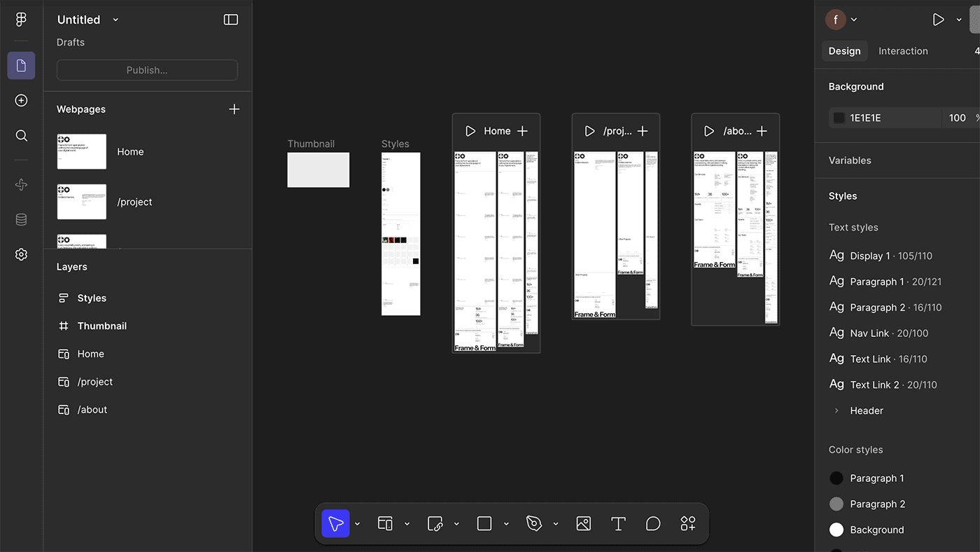Toggle the sidebar panel layout icon

(x=231, y=20)
